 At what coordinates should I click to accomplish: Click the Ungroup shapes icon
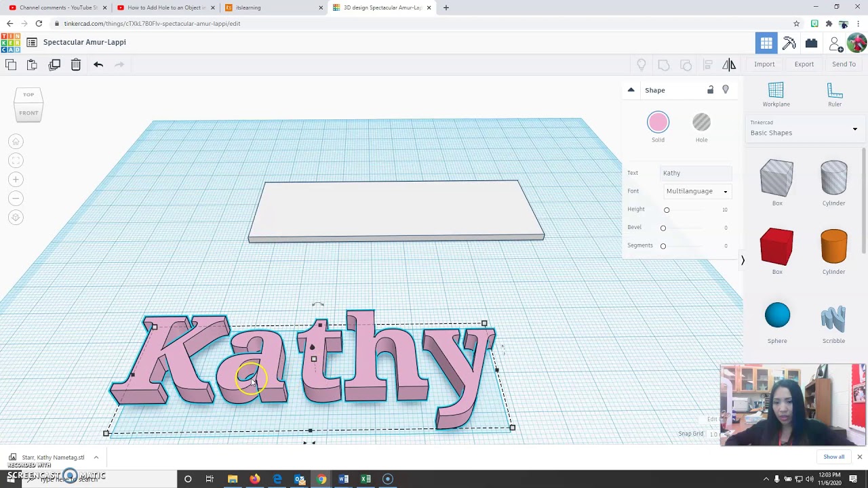[686, 64]
